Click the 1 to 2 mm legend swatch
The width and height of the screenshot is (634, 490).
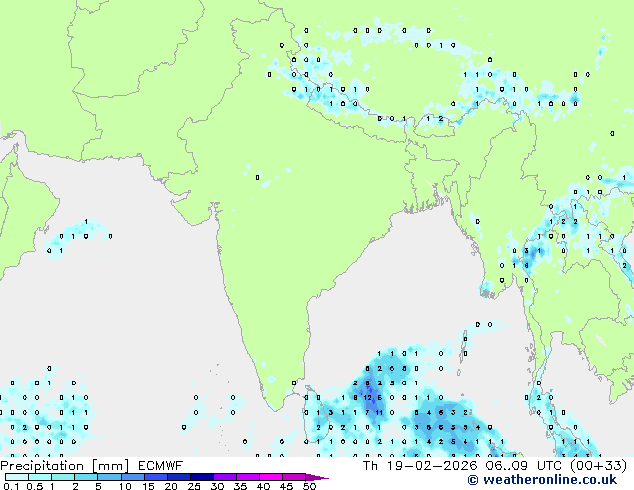(63, 477)
